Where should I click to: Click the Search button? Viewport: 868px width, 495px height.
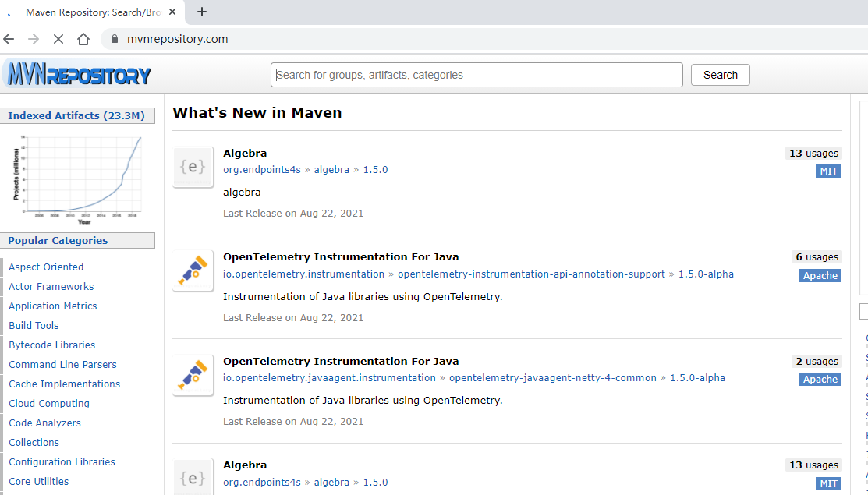720,75
